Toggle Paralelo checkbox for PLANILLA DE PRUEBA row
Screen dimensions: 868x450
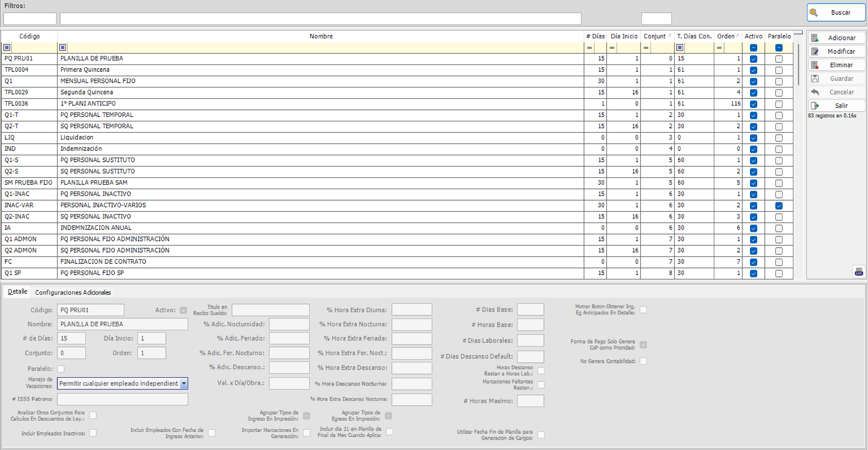click(778, 59)
